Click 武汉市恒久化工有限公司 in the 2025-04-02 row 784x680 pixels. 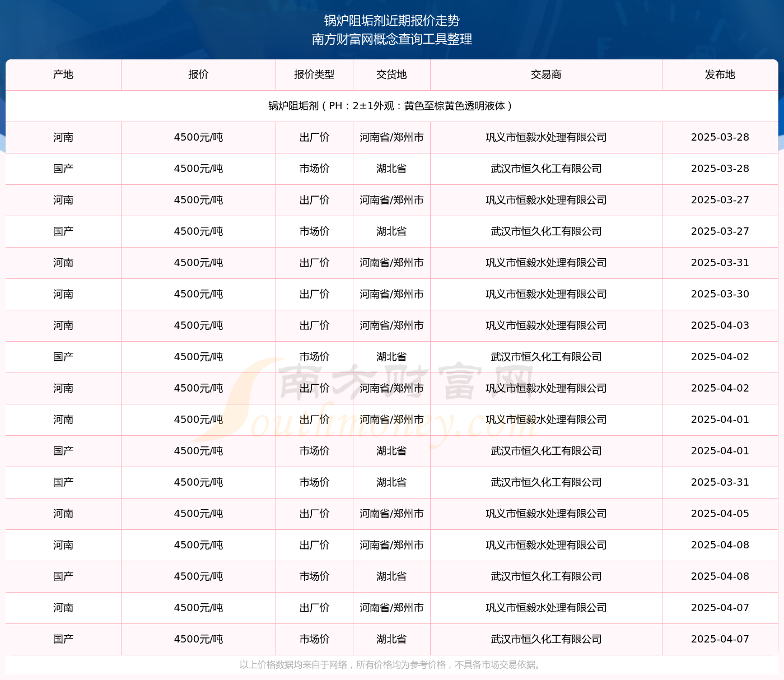click(546, 357)
